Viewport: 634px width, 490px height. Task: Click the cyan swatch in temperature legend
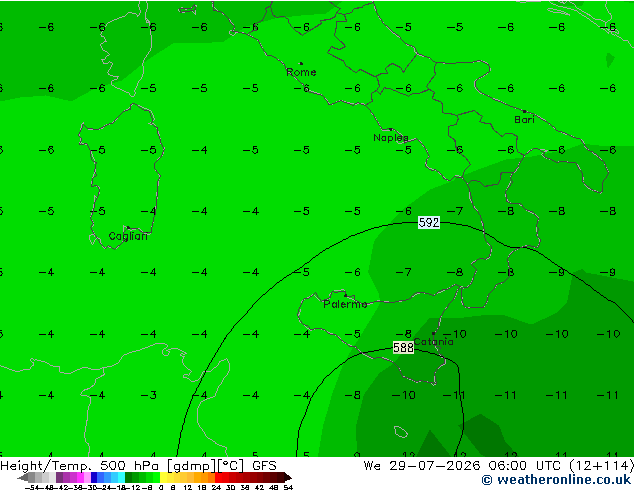click(x=121, y=478)
